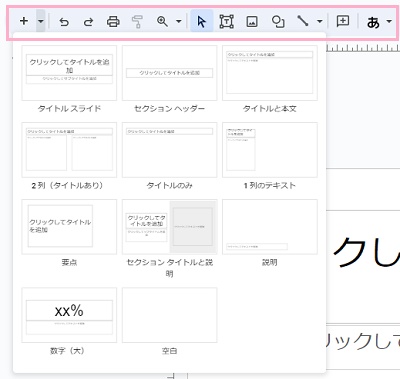The width and height of the screenshot is (400, 379).
Task: Click the insert image icon
Action: [252, 22]
